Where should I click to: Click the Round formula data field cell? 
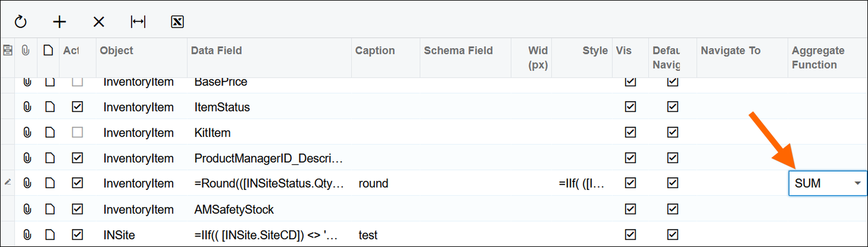coord(269,183)
